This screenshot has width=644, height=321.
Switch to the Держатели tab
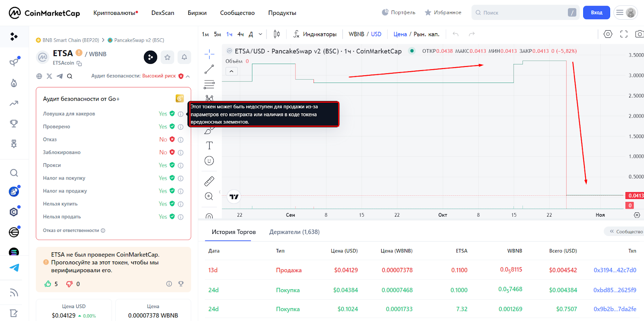(x=294, y=232)
